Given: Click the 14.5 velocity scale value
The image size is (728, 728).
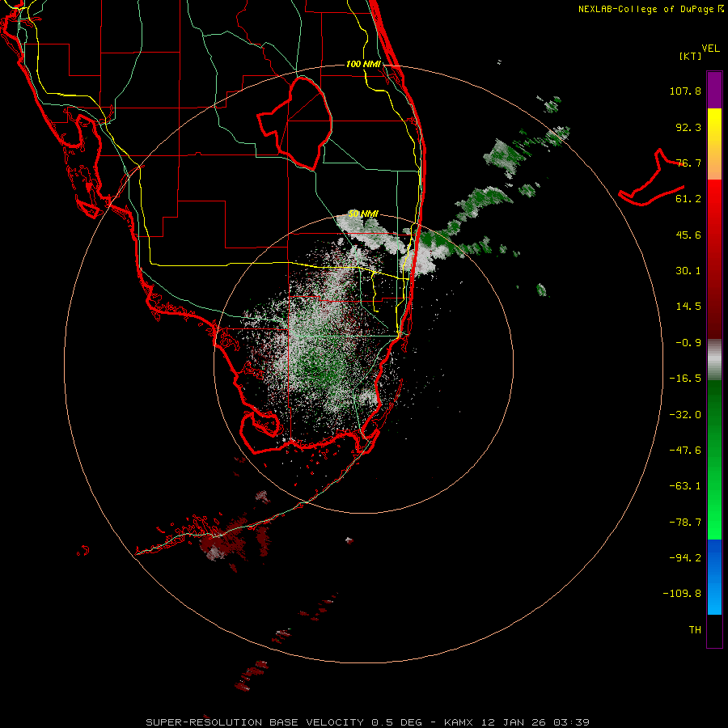Looking at the screenshot, I should [x=688, y=307].
